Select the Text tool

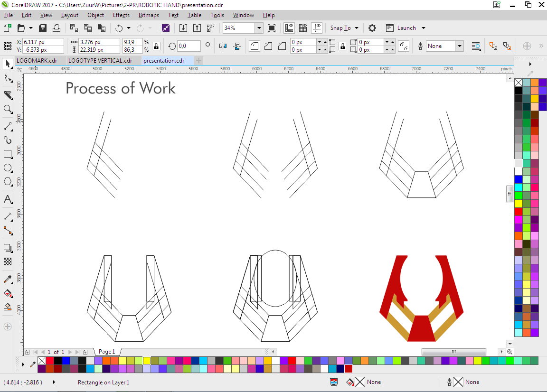coord(8,199)
